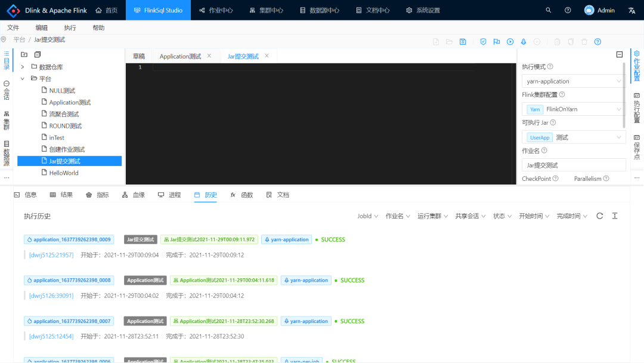This screenshot has width=644, height=363.
Task: Click the help icon in top navigation bar
Action: click(568, 10)
